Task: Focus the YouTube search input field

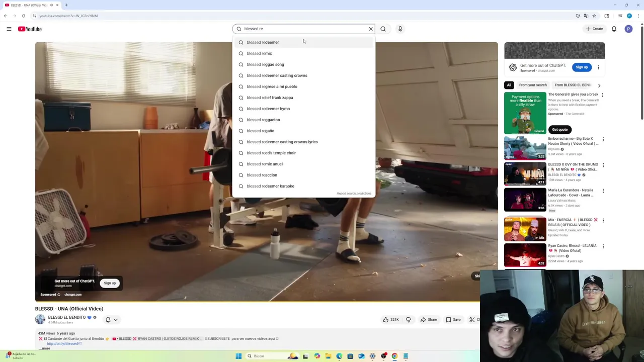Action: 304,29
